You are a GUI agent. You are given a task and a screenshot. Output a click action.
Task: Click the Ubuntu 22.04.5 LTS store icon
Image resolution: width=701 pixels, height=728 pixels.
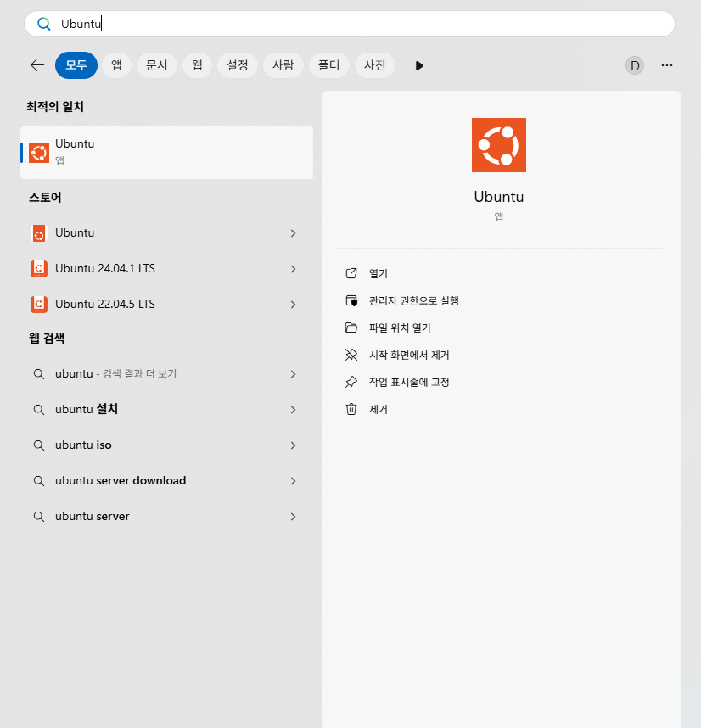click(x=38, y=304)
